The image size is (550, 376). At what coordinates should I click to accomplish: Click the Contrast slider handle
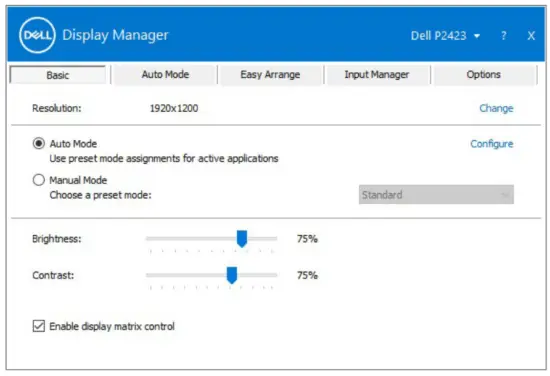(x=232, y=275)
